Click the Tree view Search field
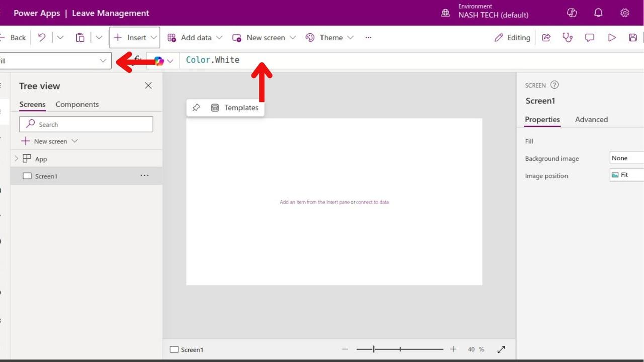The image size is (644, 362). [x=86, y=124]
